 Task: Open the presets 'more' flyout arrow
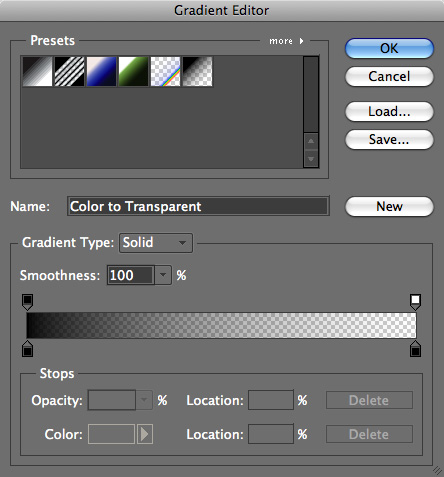tap(301, 41)
